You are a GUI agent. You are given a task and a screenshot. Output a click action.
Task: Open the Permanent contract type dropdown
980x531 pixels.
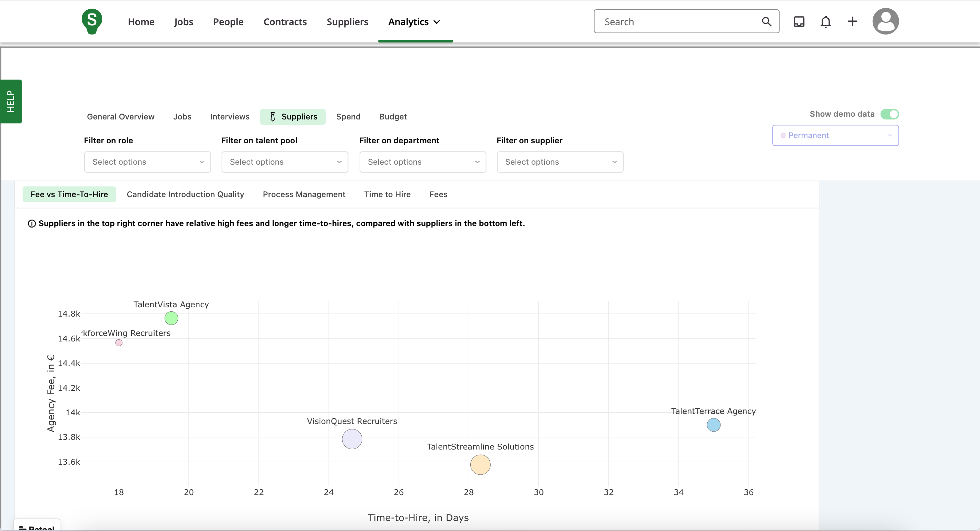(835, 135)
